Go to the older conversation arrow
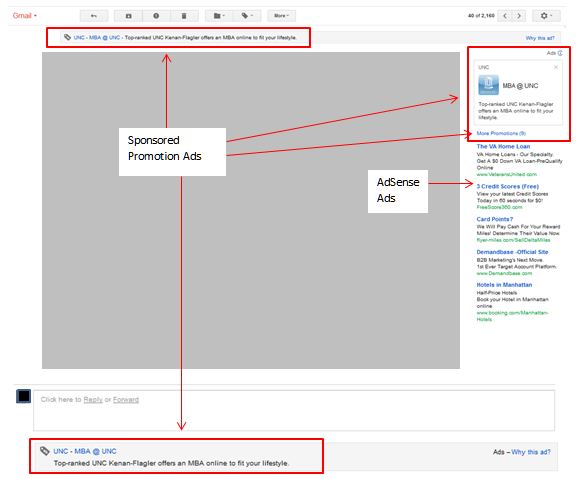The height and width of the screenshot is (479, 577). point(519,16)
